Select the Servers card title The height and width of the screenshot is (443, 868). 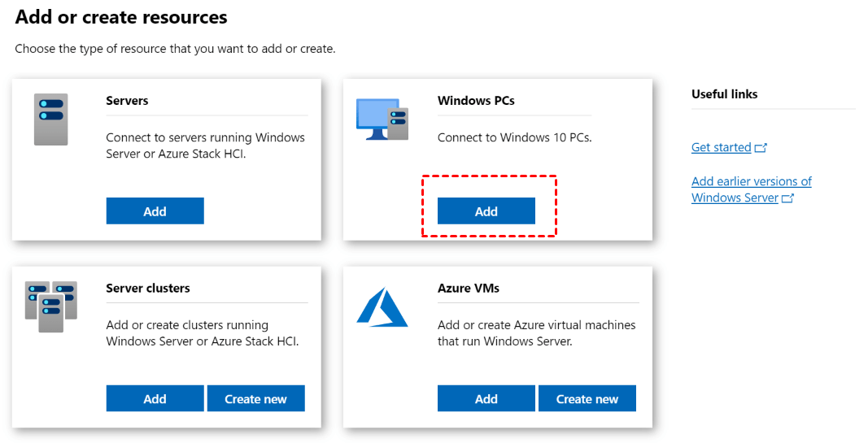(x=128, y=101)
